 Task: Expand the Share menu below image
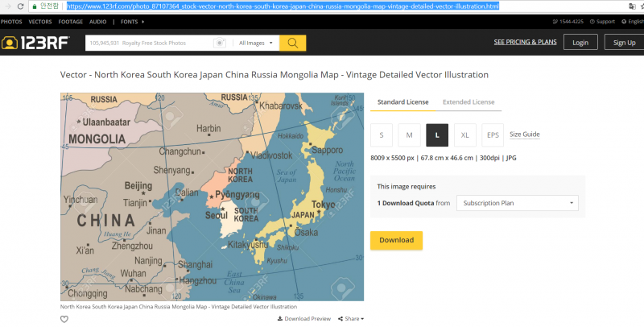pos(349,319)
